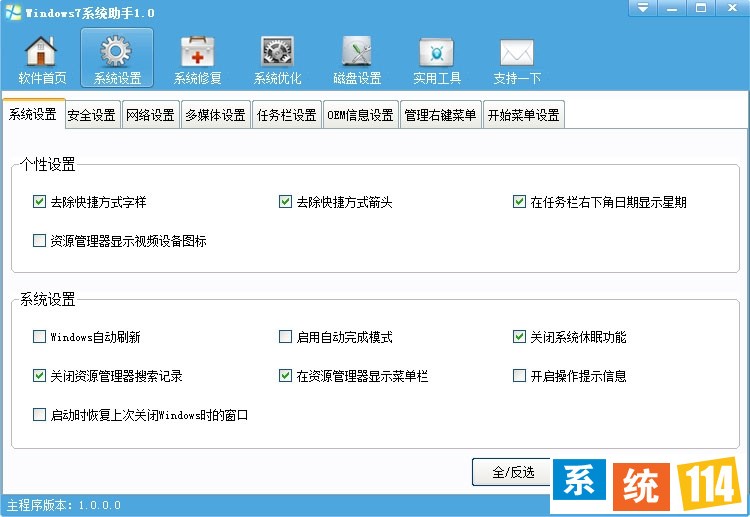Click the 全/反选 button
The image size is (750, 517).
coord(513,472)
